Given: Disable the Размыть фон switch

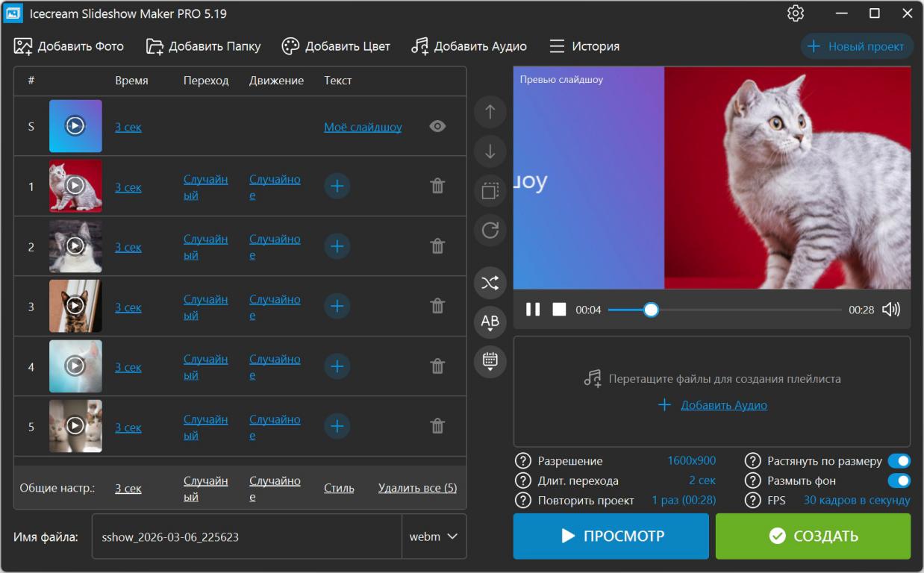Looking at the screenshot, I should pos(899,481).
